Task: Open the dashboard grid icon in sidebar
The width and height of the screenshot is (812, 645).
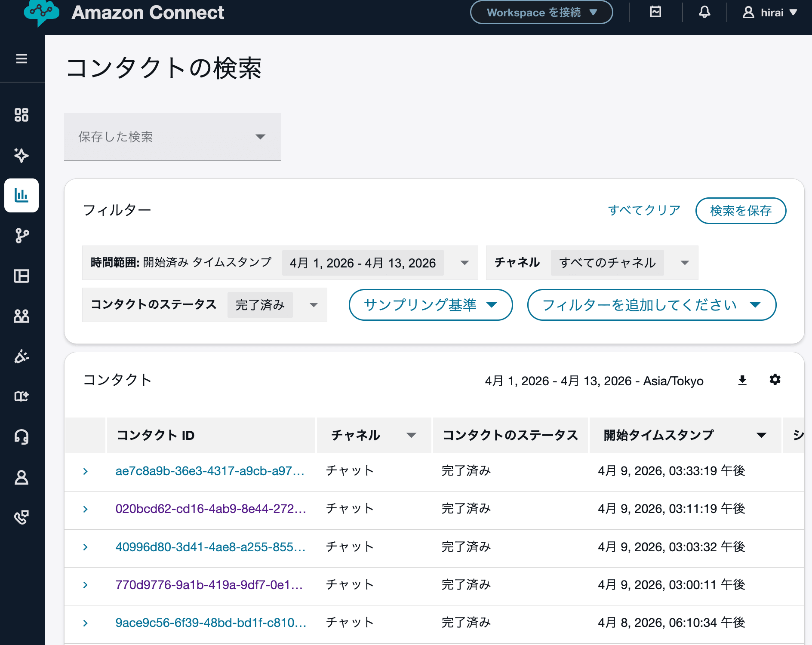Action: 22,115
